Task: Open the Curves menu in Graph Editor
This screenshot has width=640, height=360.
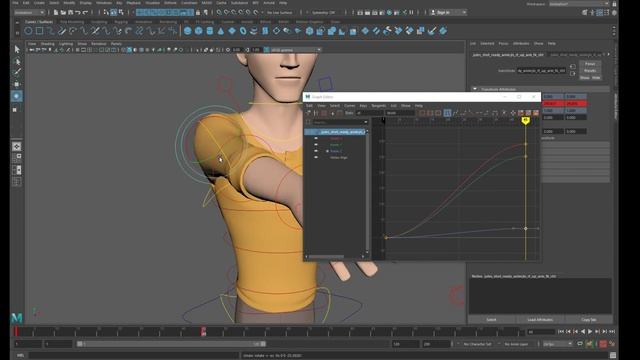Action: point(349,106)
